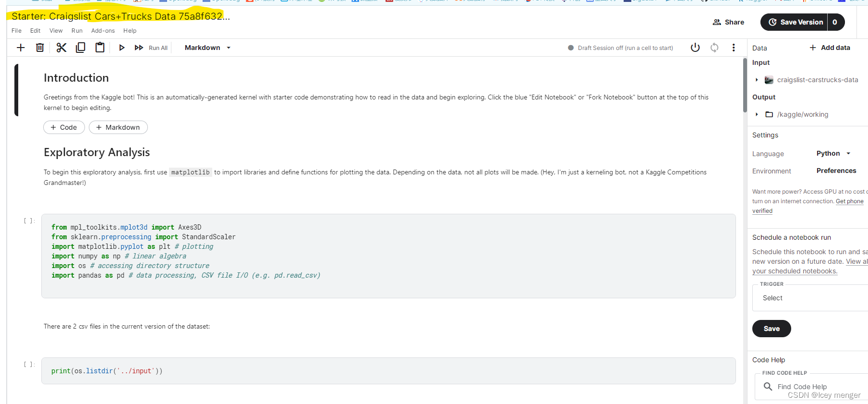Click 'There are 2 csv files' text cell
Image resolution: width=868 pixels, height=404 pixels.
(127, 326)
